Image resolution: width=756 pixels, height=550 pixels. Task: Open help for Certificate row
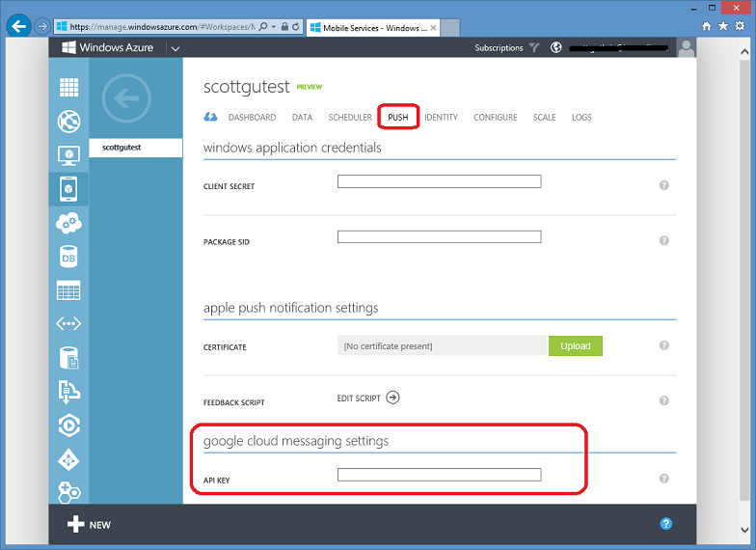coord(663,345)
